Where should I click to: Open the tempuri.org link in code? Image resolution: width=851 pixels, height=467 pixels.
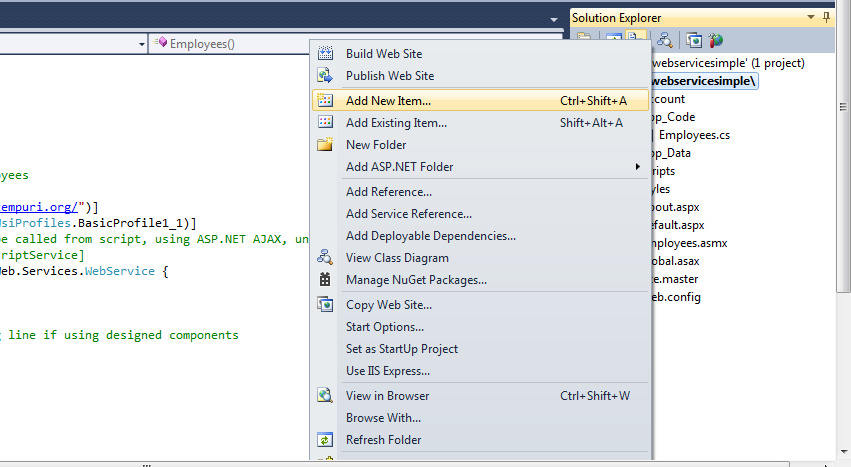(40, 207)
